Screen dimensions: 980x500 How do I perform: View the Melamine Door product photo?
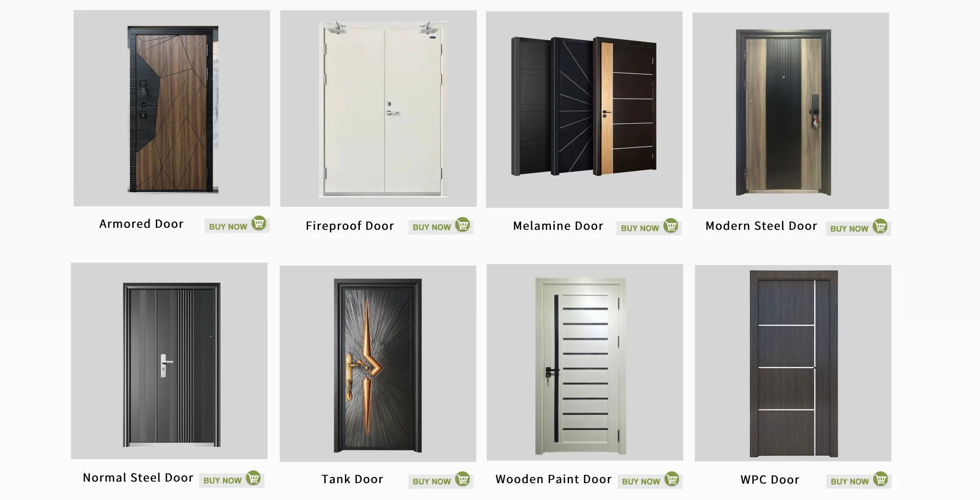584,109
